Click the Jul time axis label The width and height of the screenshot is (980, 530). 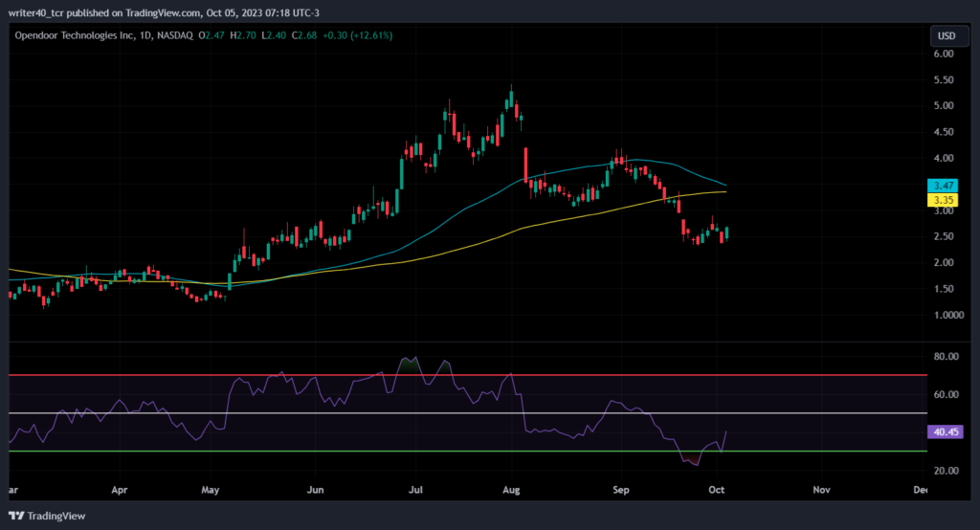[415, 490]
